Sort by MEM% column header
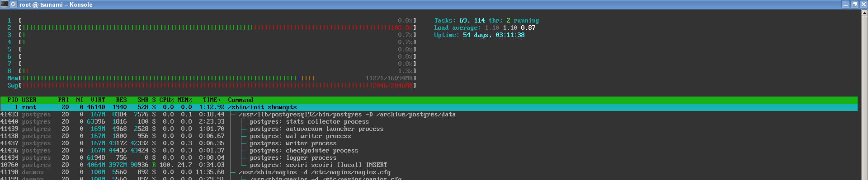This screenshot has width=868, height=180. click(184, 100)
